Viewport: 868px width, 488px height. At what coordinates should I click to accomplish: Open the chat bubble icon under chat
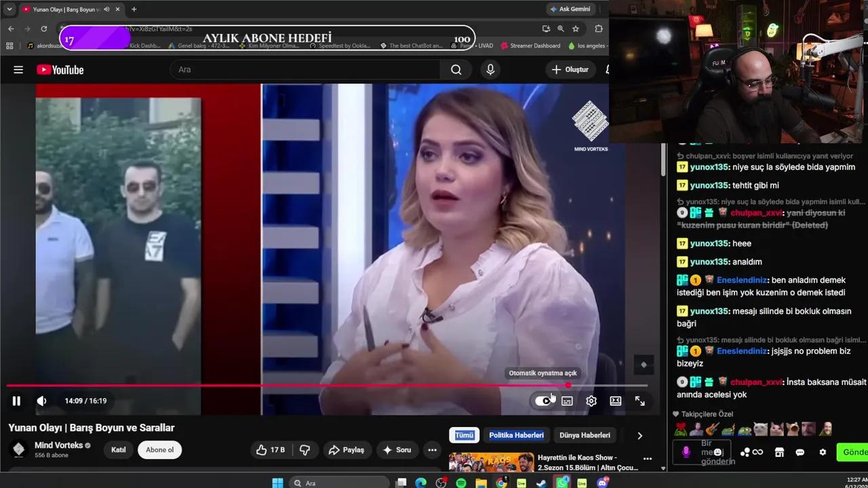tap(800, 452)
